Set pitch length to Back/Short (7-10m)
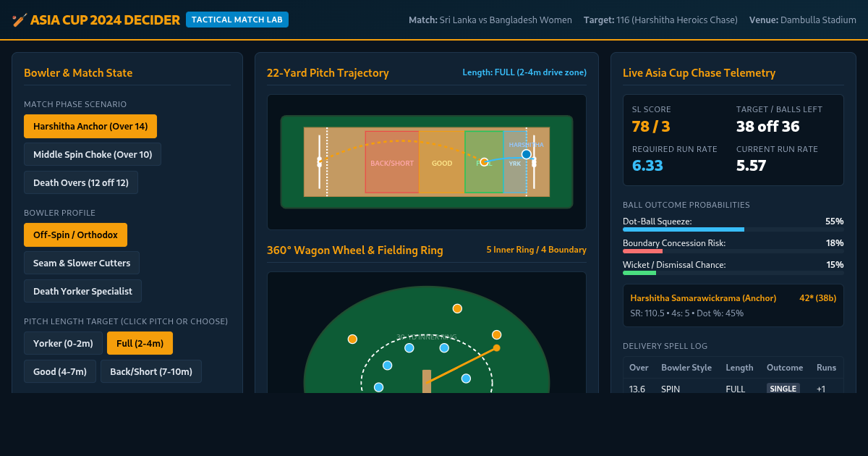This screenshot has width=868, height=456. click(x=151, y=371)
